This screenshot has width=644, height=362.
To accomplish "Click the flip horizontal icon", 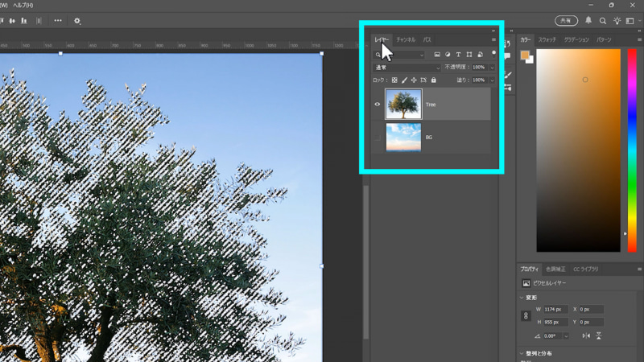I will (x=586, y=335).
